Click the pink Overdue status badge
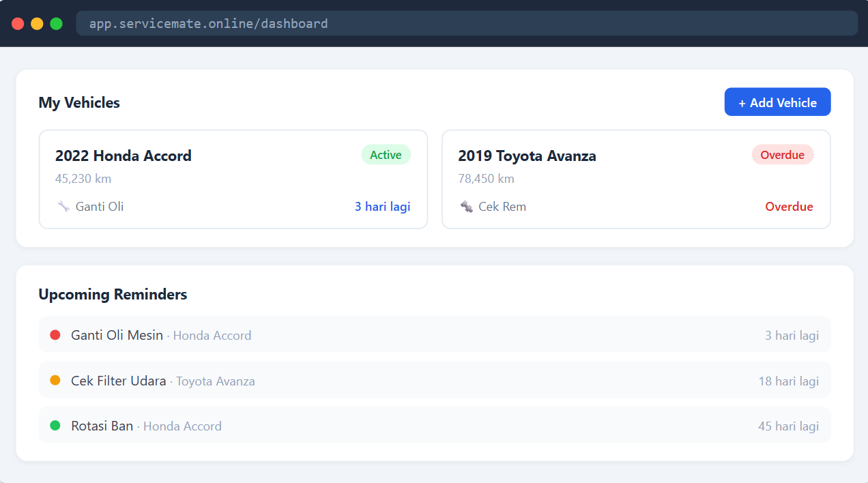Screen dimensions: 868x483 782,155
